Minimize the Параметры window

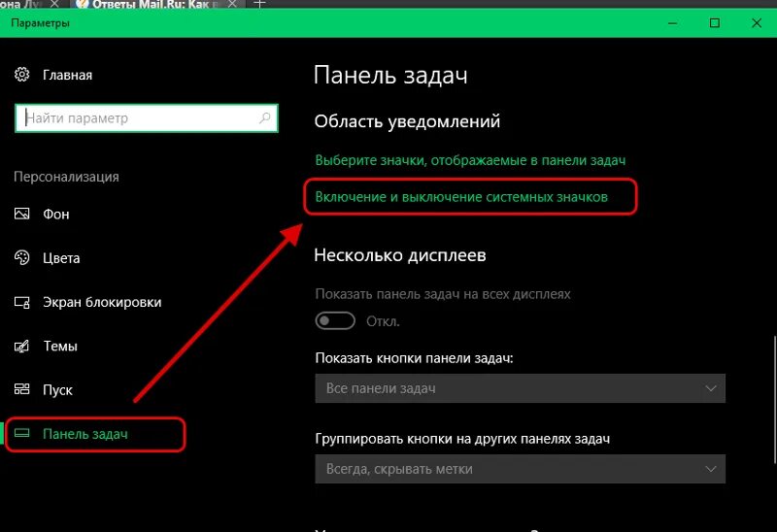[672, 22]
